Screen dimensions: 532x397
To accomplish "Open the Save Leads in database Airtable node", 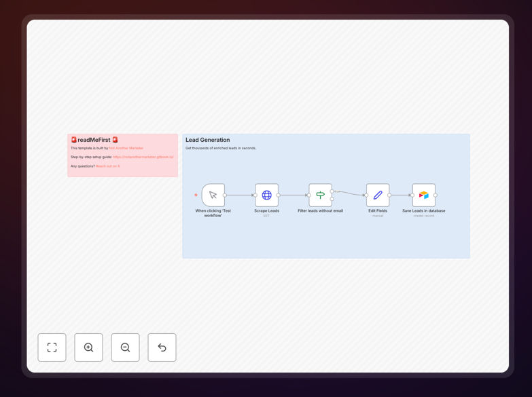I will 424,195.
